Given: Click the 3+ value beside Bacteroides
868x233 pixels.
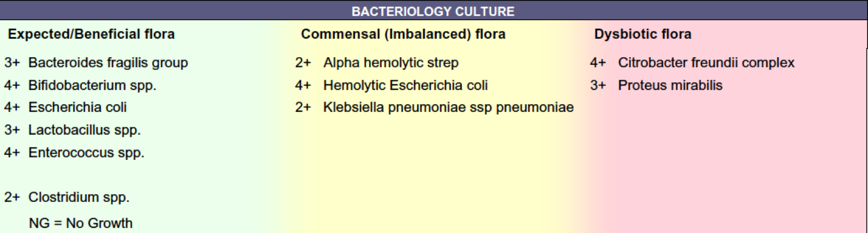Looking at the screenshot, I should 12,63.
